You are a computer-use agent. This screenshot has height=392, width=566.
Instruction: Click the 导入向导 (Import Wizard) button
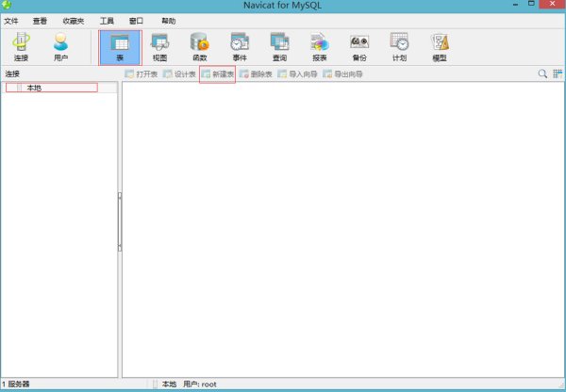point(297,73)
